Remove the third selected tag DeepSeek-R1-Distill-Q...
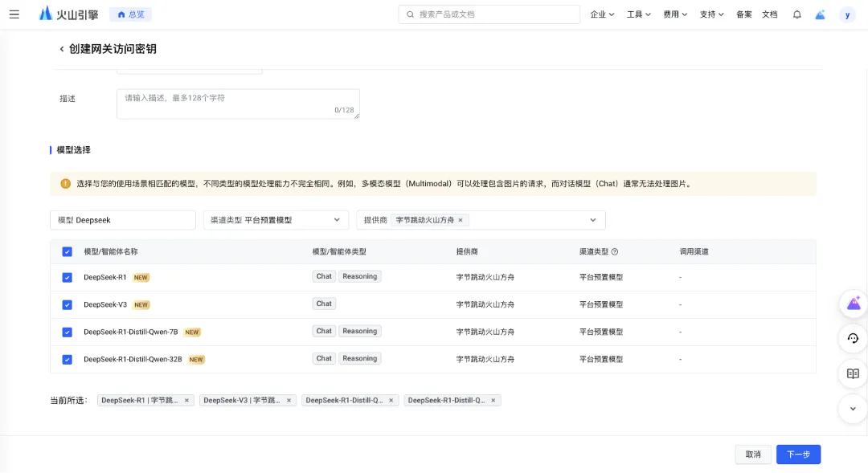The image size is (868, 473). point(391,401)
